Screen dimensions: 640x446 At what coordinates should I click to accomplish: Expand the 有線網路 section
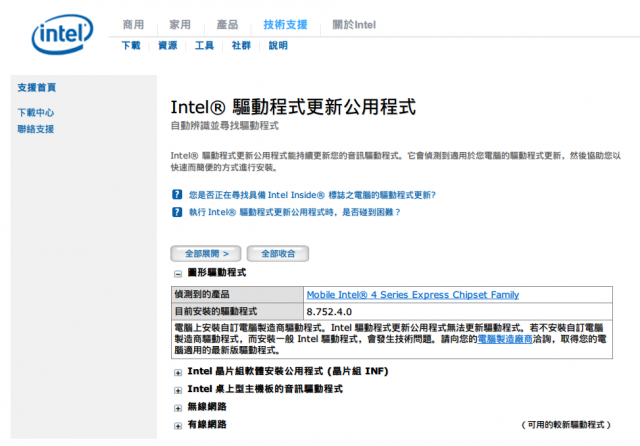178,426
